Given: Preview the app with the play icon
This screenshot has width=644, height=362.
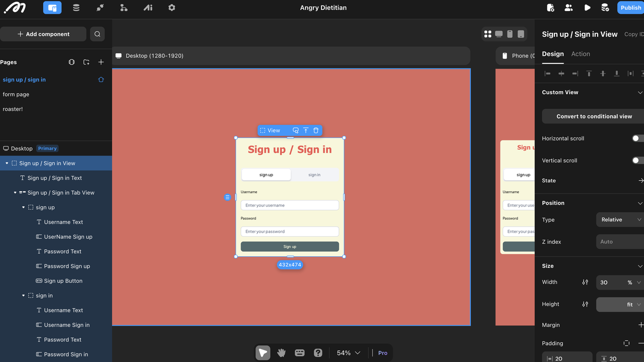Looking at the screenshot, I should click(587, 8).
